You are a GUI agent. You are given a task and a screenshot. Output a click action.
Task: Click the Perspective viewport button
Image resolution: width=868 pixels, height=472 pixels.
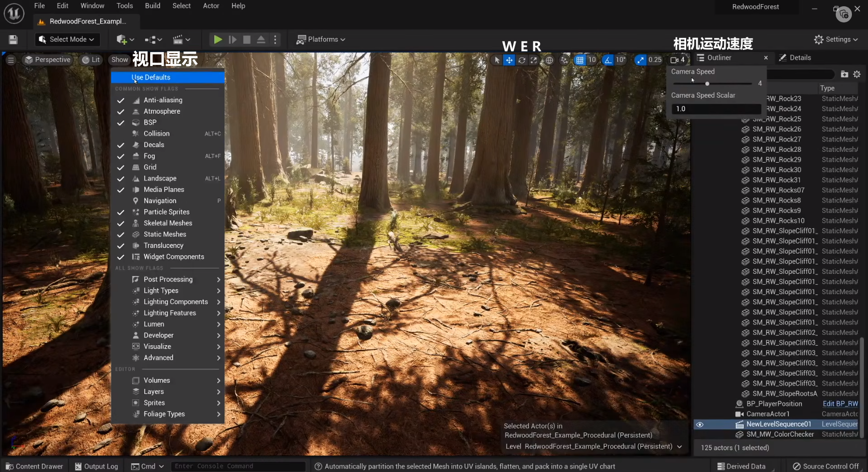(47, 60)
